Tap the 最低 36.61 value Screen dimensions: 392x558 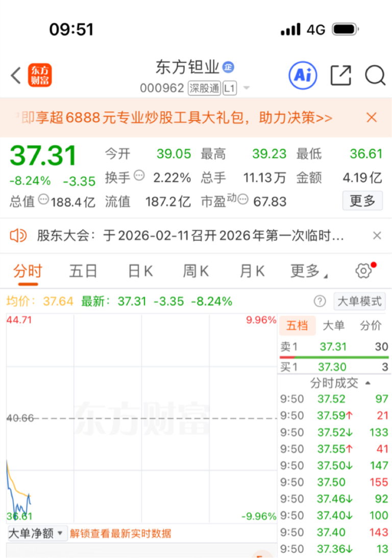[366, 154]
